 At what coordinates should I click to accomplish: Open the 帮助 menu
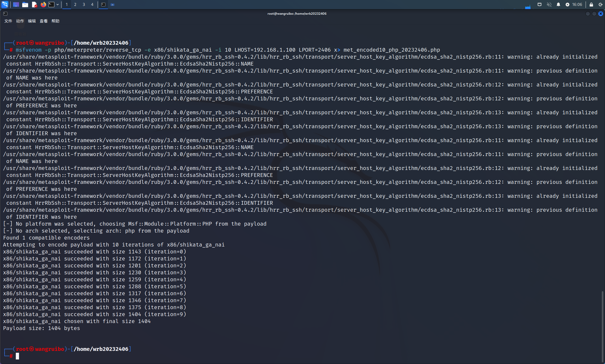[55, 21]
